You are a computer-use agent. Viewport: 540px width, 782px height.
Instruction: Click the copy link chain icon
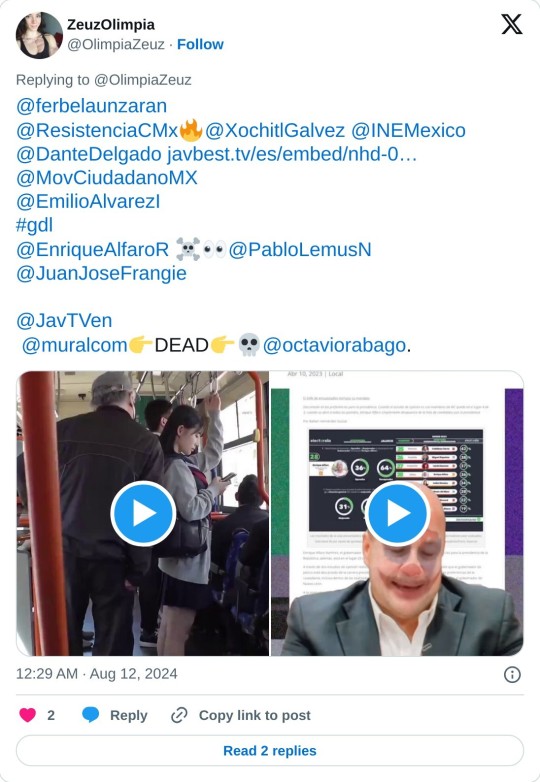click(x=179, y=715)
